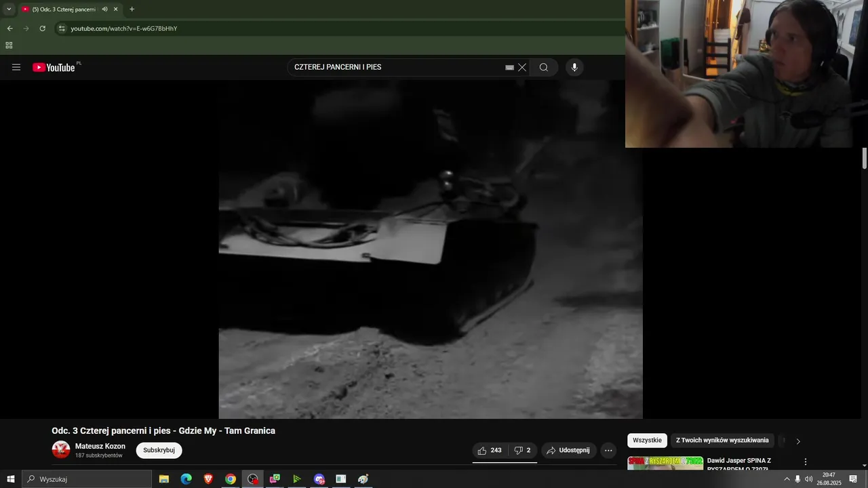868x488 pixels.
Task: Open the Dawid Jasper SPINA video thumbnail
Action: pos(665,463)
